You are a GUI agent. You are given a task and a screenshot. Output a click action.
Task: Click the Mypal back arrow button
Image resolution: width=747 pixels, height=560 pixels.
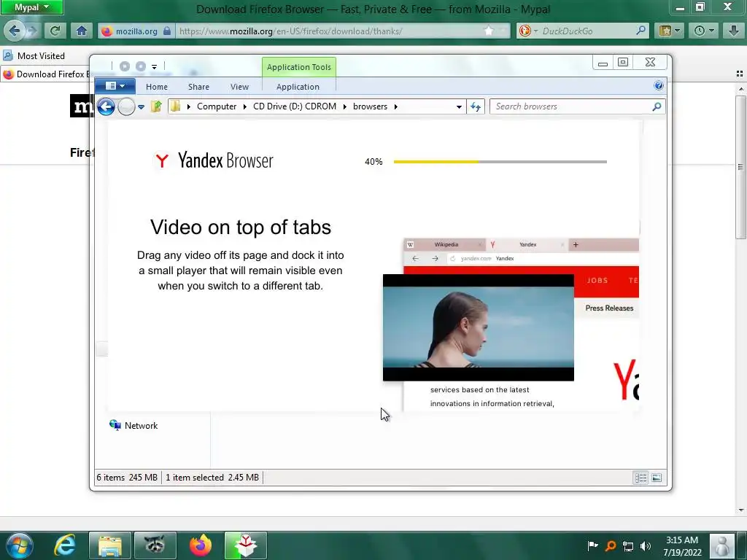click(x=14, y=31)
